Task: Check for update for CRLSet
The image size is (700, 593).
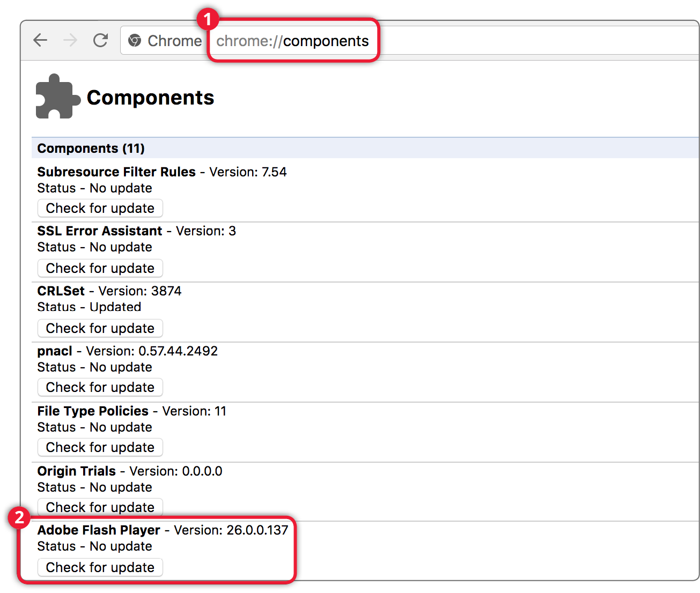Action: 100,328
